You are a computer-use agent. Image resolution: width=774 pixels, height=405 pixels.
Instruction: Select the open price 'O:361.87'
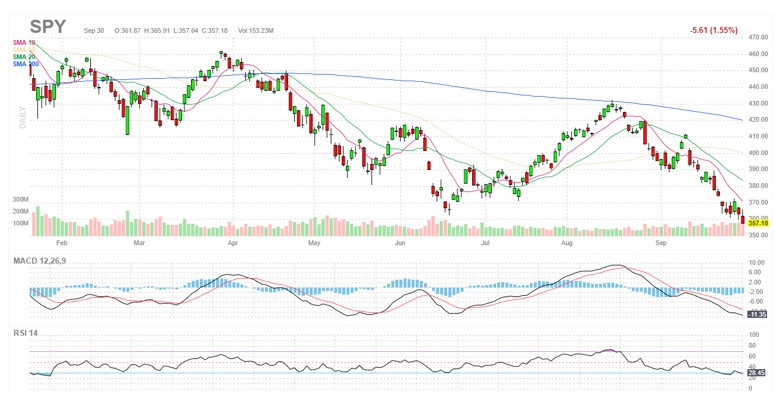(x=128, y=31)
